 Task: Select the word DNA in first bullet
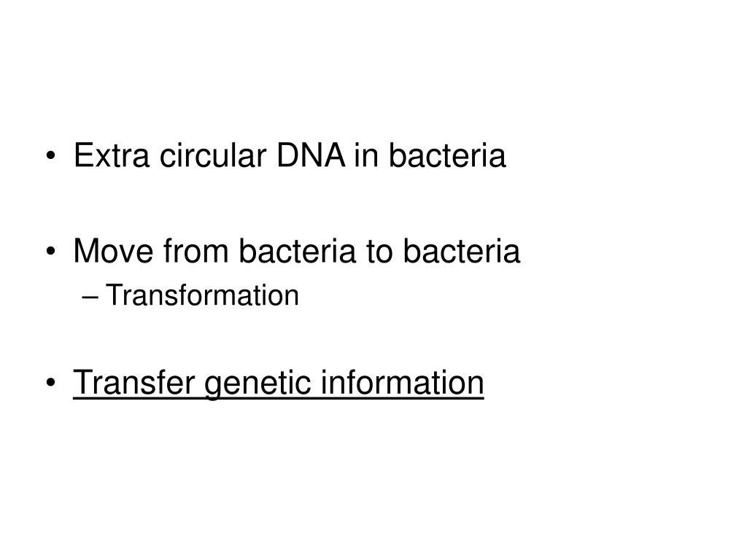pos(311,155)
